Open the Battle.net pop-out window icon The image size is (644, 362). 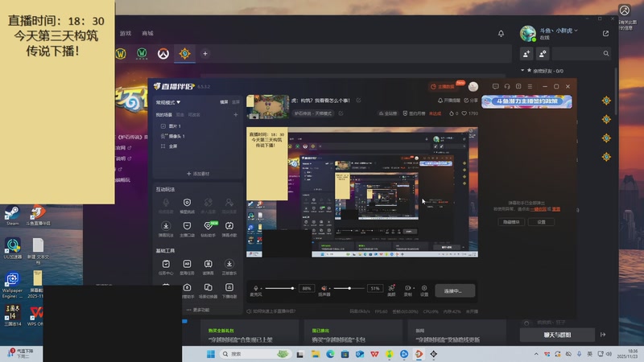(606, 34)
